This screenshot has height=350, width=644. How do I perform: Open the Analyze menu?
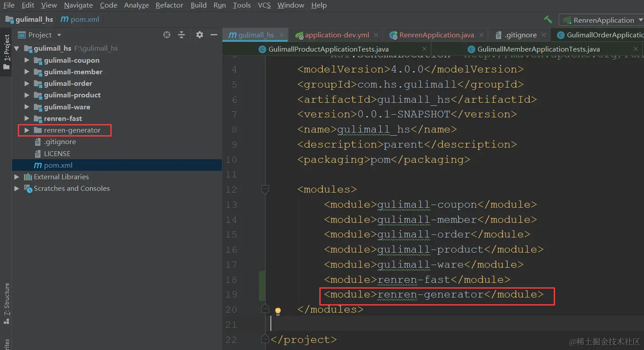click(137, 5)
